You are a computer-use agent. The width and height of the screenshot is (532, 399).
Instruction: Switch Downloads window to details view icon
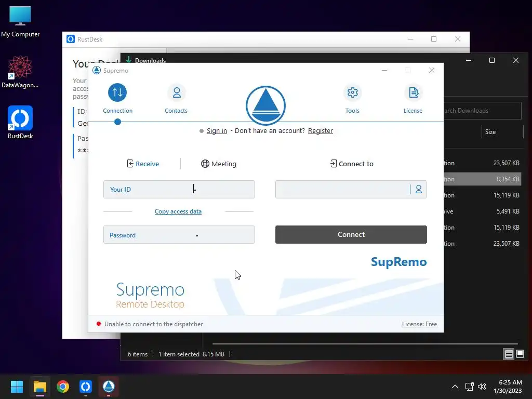tap(509, 354)
